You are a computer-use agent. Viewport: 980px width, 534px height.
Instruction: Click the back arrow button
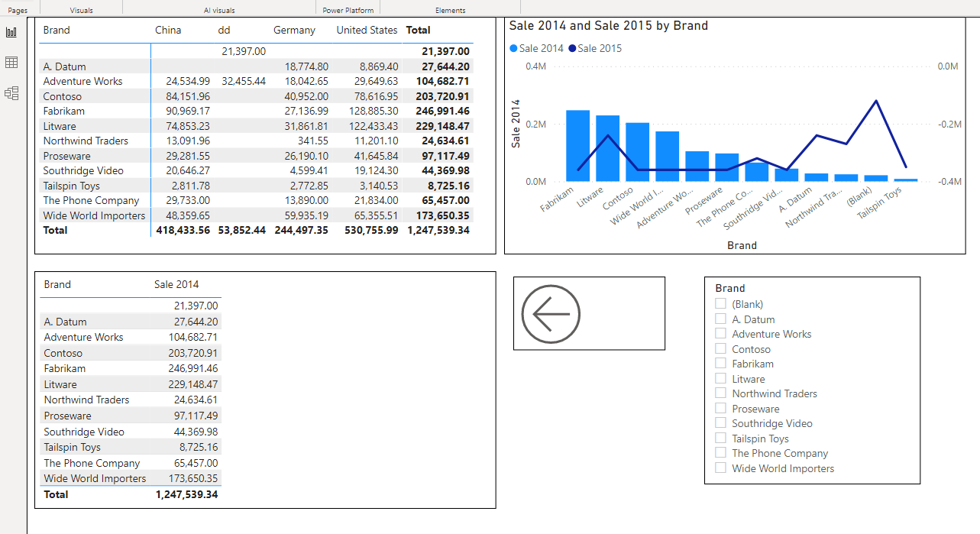pyautogui.click(x=551, y=314)
